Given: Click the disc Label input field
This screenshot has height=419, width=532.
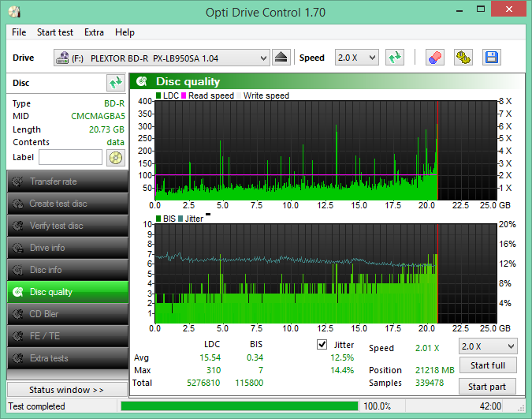Looking at the screenshot, I should click(x=70, y=157).
